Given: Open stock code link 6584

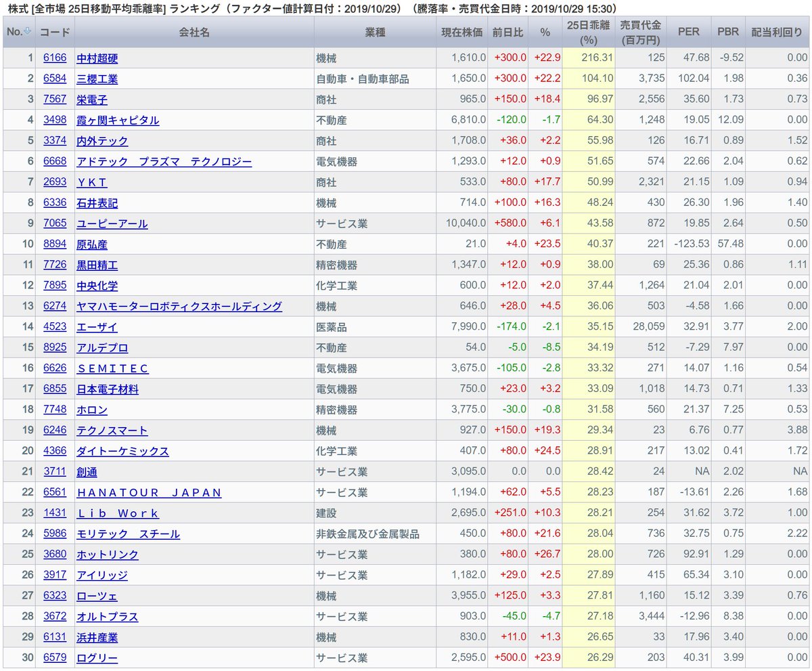Looking at the screenshot, I should pos(55,79).
